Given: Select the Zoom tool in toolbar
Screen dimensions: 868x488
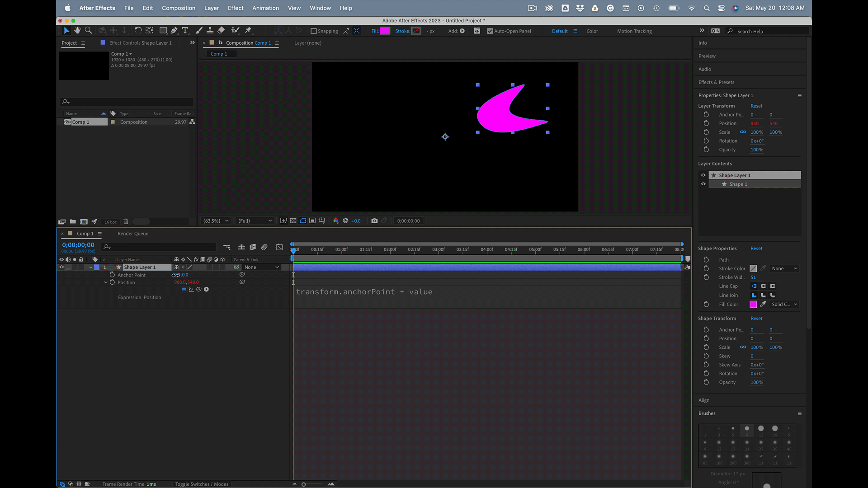Looking at the screenshot, I should (89, 30).
